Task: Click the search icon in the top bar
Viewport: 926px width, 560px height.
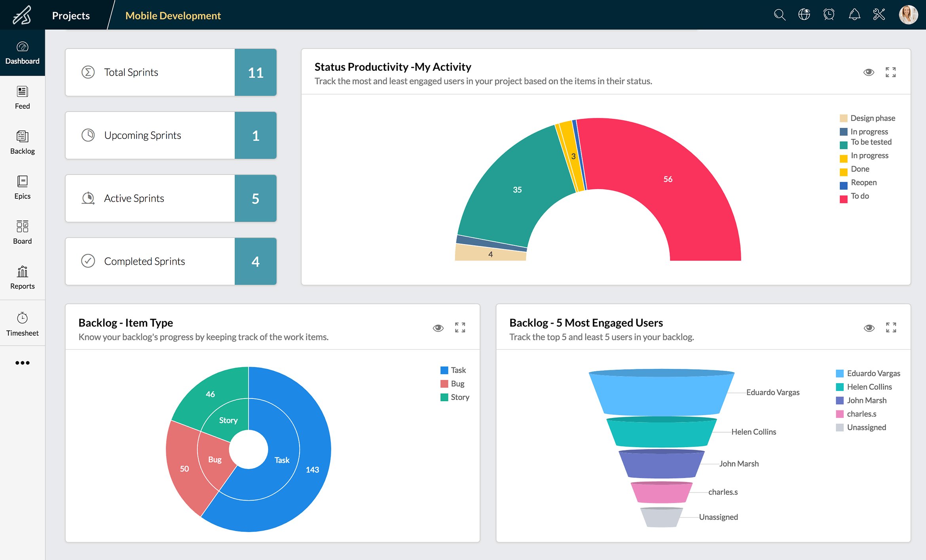Action: (779, 15)
